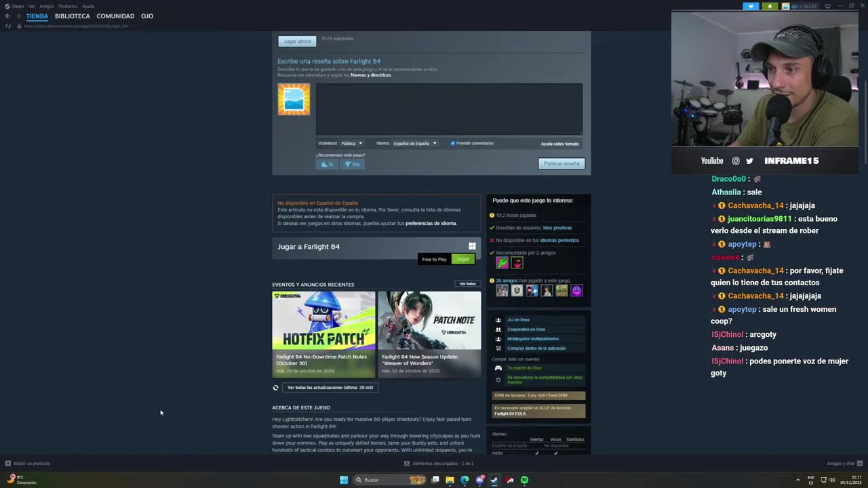Click the first recommending friend avatar

pyautogui.click(x=502, y=263)
